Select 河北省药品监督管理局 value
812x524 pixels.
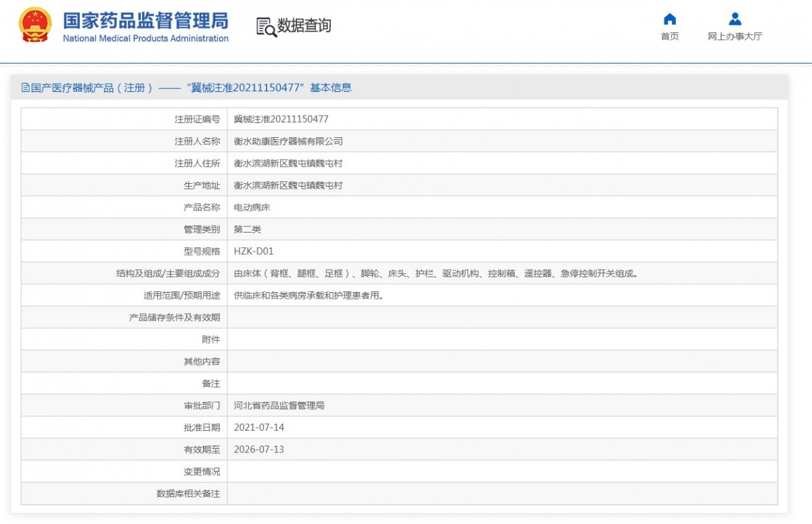(279, 406)
